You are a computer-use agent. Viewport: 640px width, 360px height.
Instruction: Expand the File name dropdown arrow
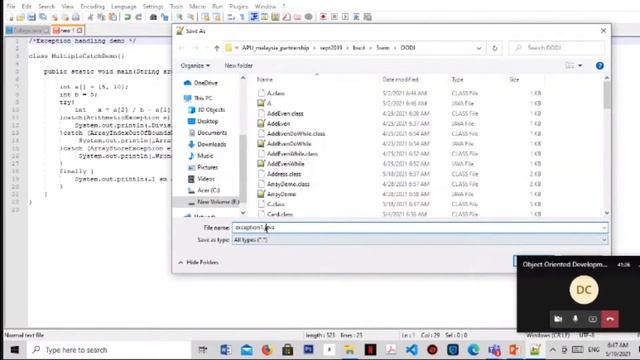tap(604, 228)
